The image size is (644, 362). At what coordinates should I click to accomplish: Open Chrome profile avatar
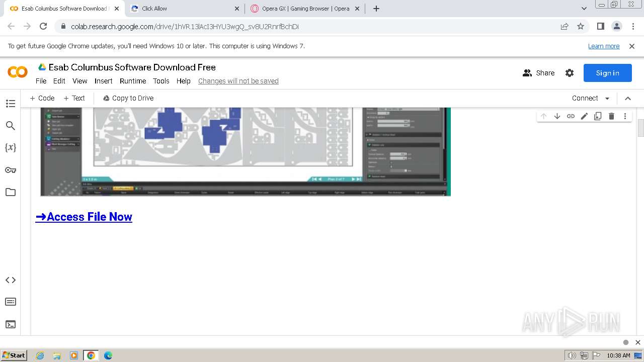616,26
